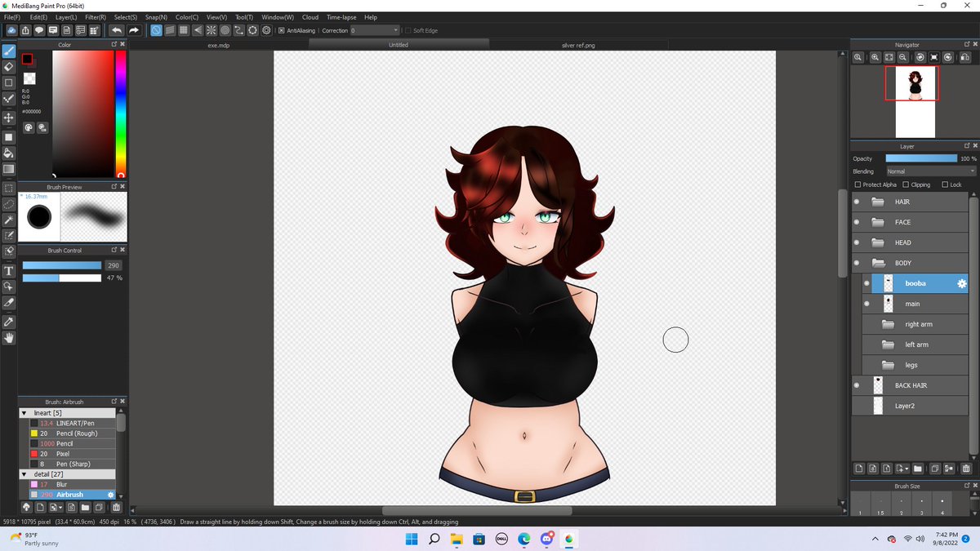Open the Layer menu in menu bar

pyautogui.click(x=66, y=17)
